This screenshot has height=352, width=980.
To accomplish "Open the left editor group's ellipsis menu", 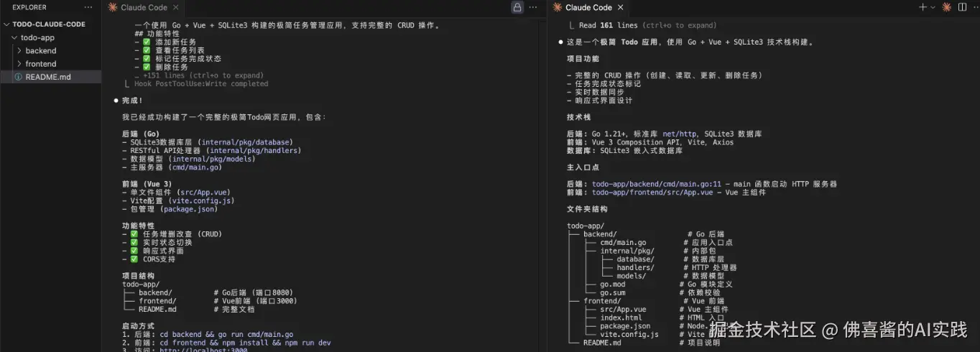I will tap(532, 7).
